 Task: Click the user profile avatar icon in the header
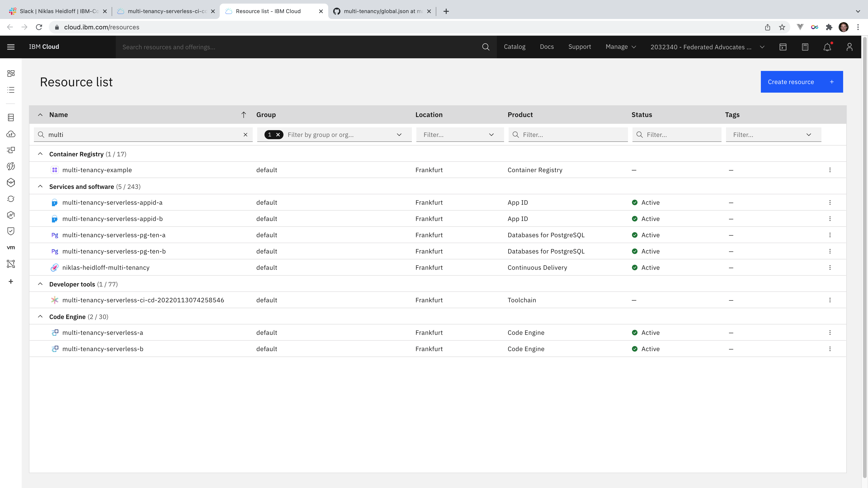pyautogui.click(x=849, y=47)
